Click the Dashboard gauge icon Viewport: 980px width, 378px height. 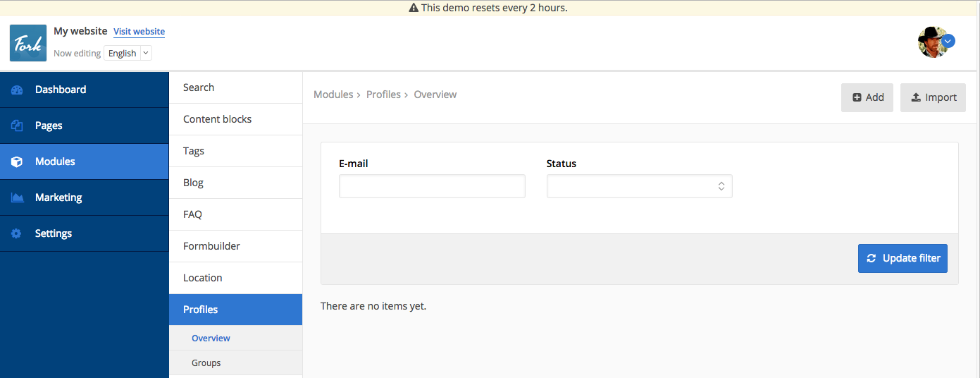pyautogui.click(x=17, y=90)
